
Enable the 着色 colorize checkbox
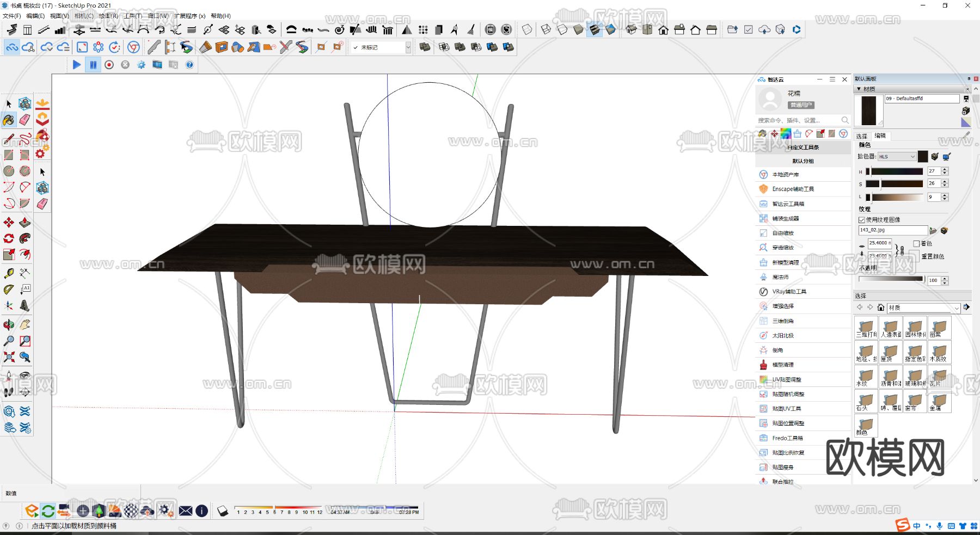click(x=916, y=244)
